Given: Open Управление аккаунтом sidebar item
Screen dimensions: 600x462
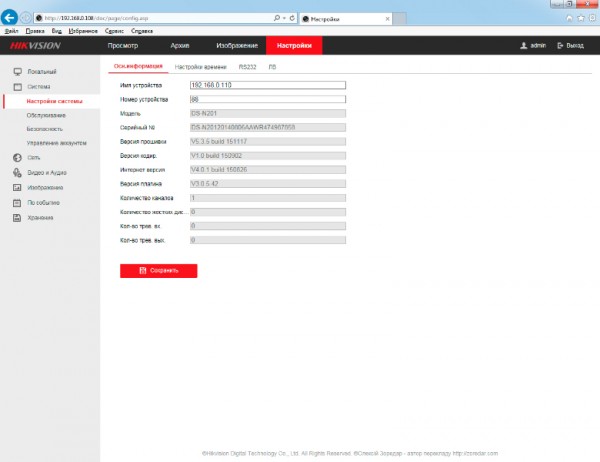Looking at the screenshot, I should point(56,143).
